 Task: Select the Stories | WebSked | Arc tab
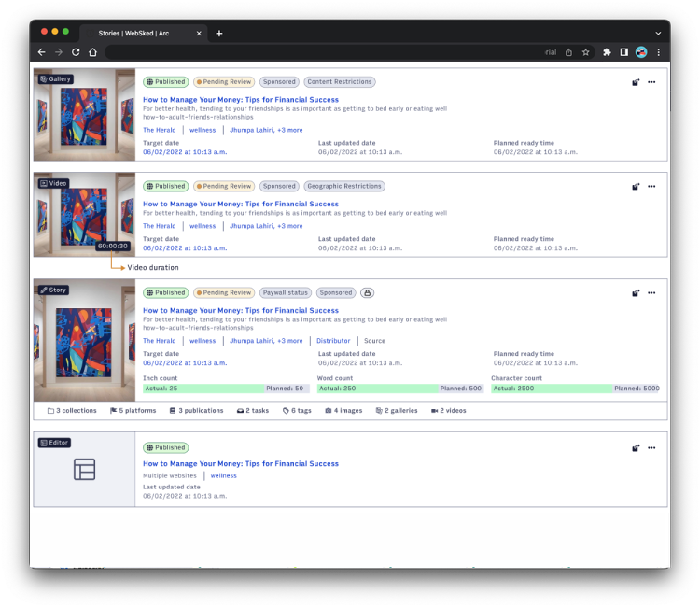point(144,34)
